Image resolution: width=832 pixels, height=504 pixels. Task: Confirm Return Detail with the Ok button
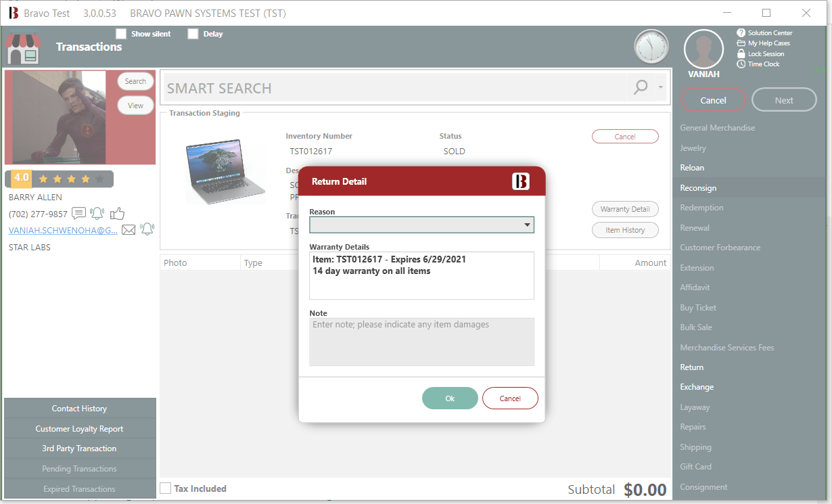tap(450, 398)
